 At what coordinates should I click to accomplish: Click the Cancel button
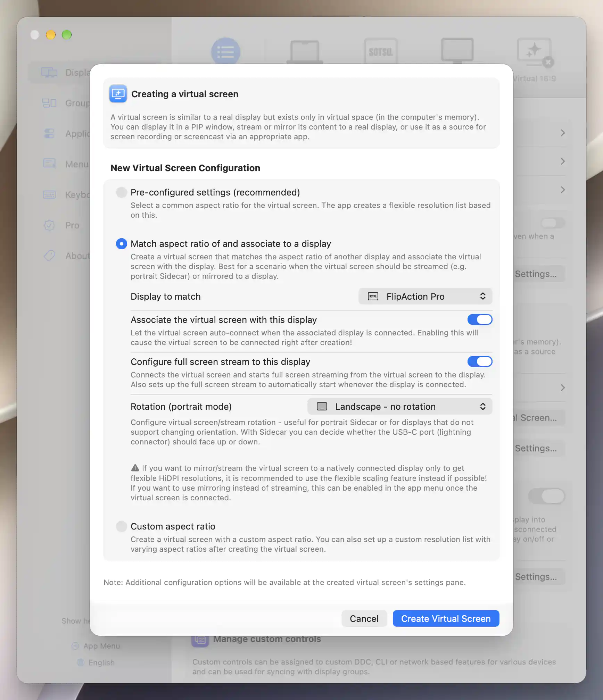coord(364,619)
